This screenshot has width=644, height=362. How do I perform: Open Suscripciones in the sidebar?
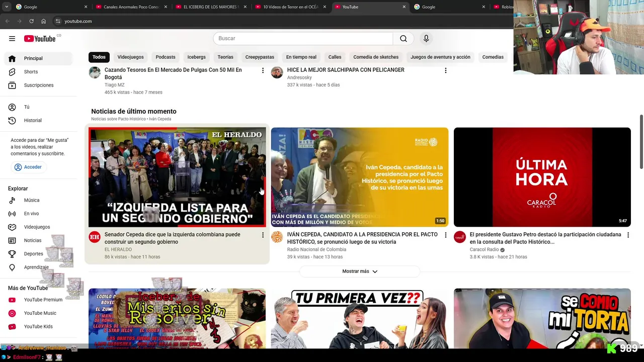(39, 85)
